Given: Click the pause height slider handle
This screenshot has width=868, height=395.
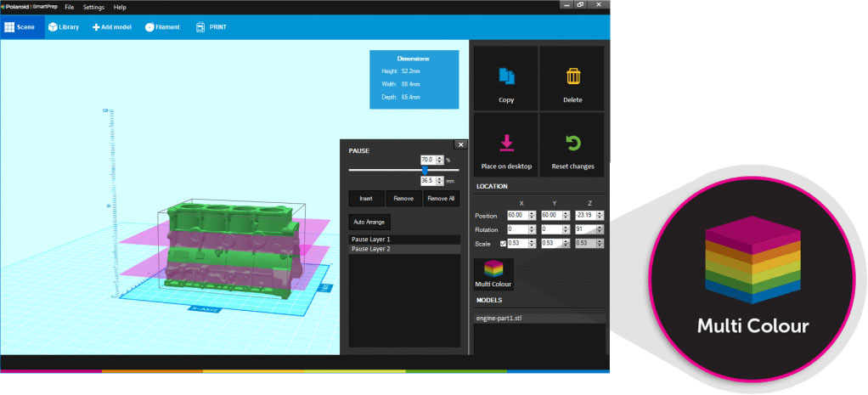Looking at the screenshot, I should point(425,170).
